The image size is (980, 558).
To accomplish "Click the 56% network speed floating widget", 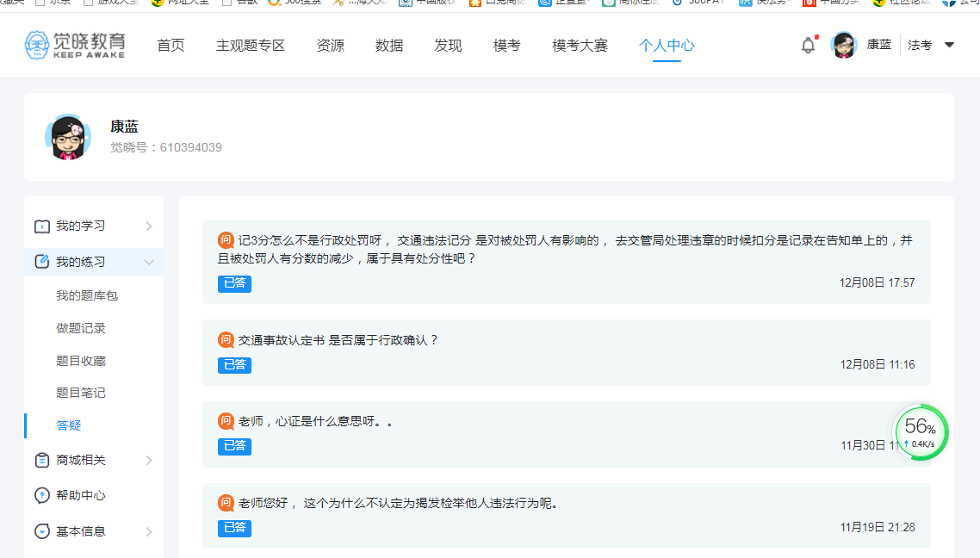I will pyautogui.click(x=921, y=432).
